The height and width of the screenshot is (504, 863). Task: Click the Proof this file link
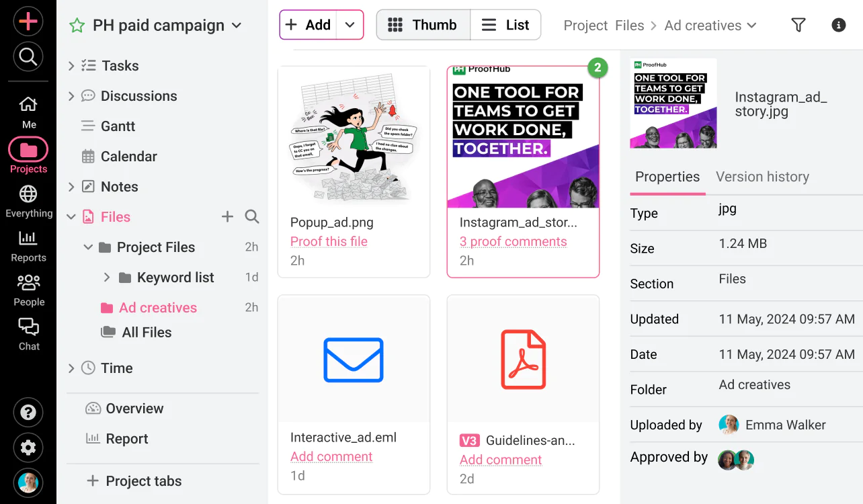pos(329,241)
